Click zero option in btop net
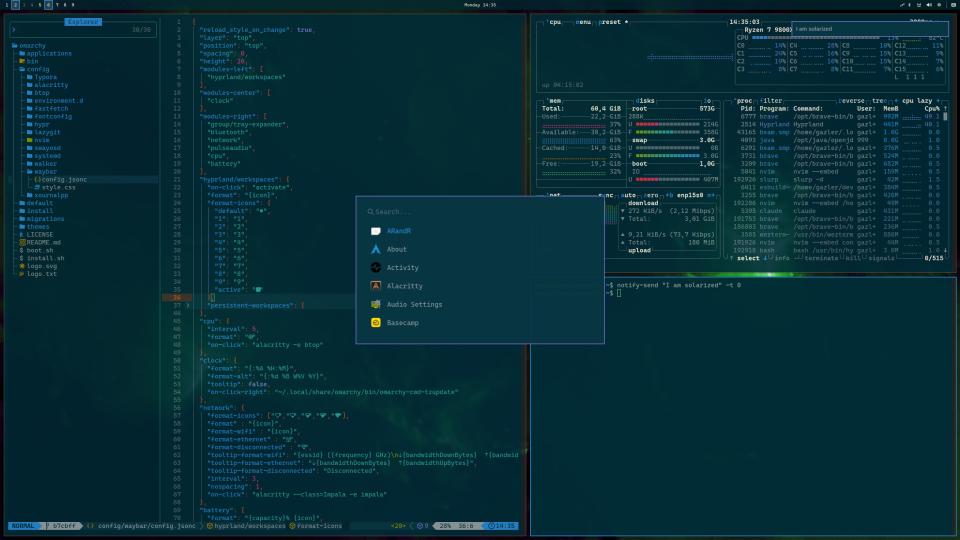Image resolution: width=960 pixels, height=540 pixels. click(x=652, y=195)
